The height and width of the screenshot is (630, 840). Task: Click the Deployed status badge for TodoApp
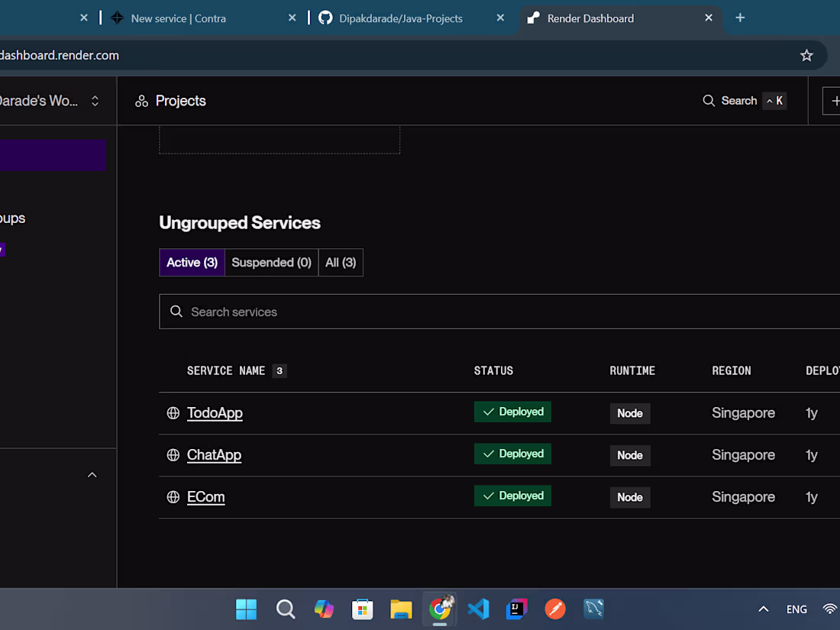512,412
